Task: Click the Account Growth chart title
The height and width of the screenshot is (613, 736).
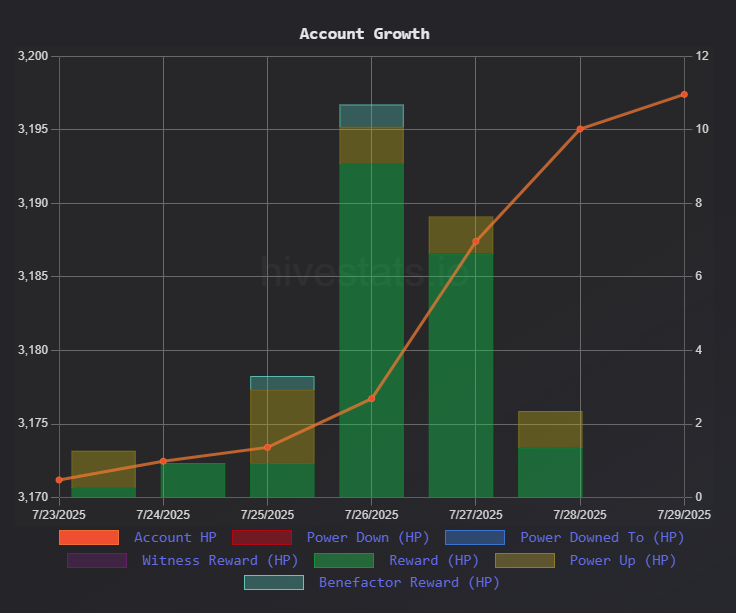Action: click(x=365, y=34)
